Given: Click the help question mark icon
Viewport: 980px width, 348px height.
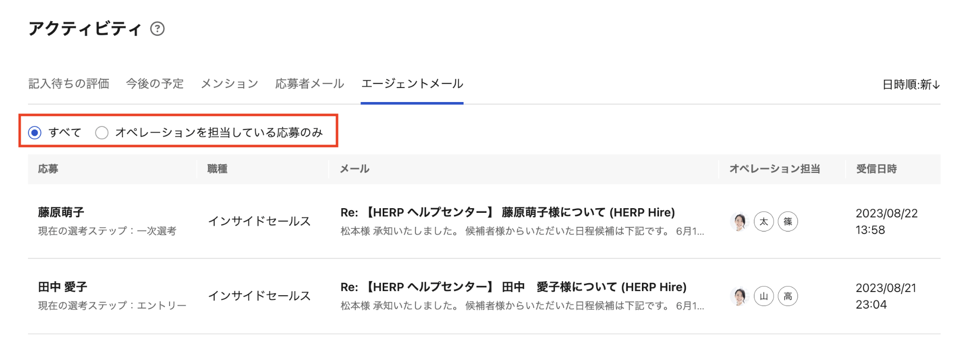Looking at the screenshot, I should (x=157, y=29).
